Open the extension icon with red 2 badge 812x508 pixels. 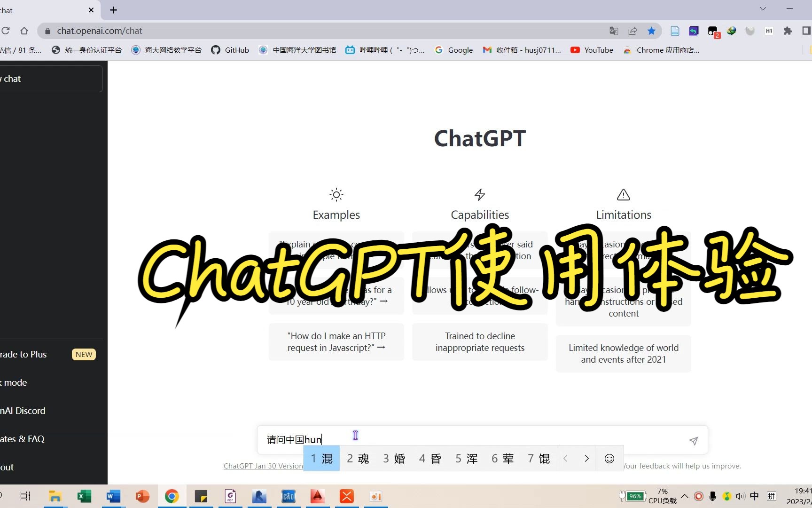713,32
